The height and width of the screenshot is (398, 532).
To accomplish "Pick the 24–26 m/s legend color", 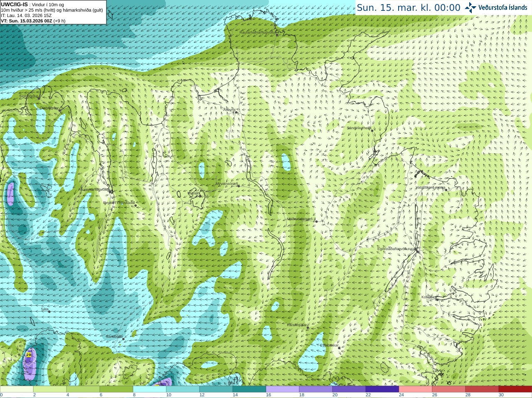I will point(416,389).
